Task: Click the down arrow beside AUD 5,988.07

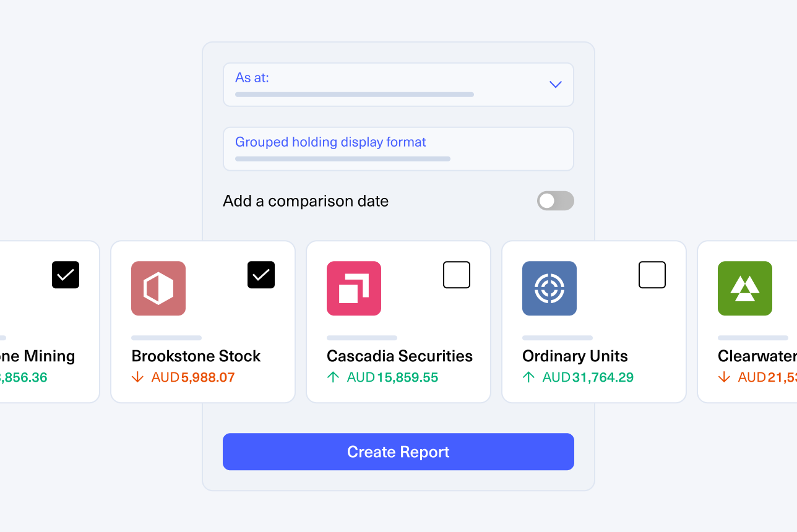Action: [138, 377]
